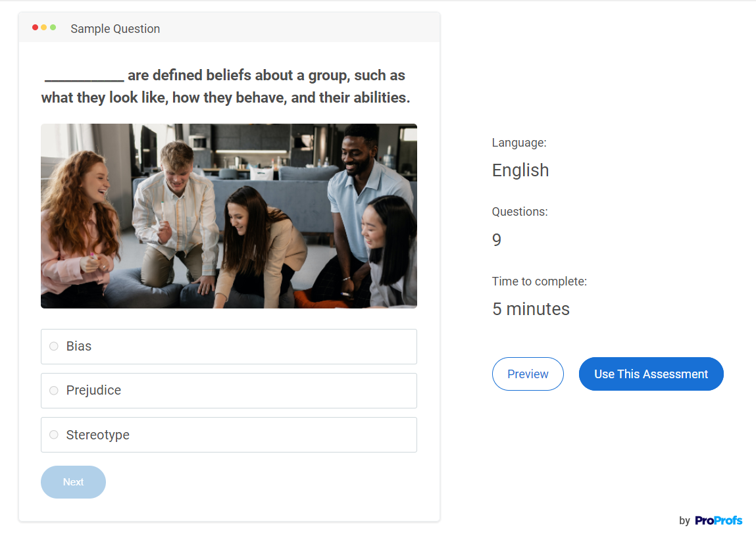
Task: Click Use This Assessment button
Action: click(651, 374)
